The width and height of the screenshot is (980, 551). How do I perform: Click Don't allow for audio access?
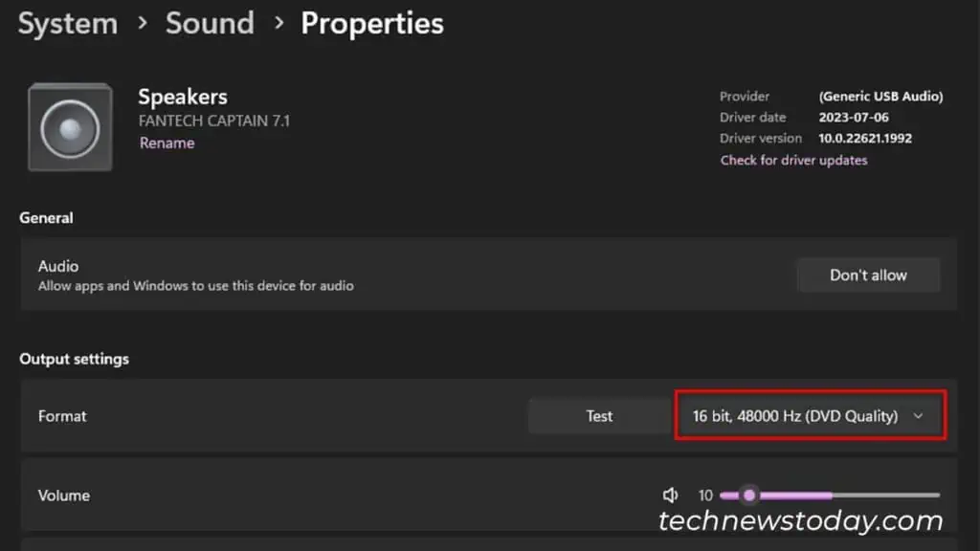[x=867, y=275]
